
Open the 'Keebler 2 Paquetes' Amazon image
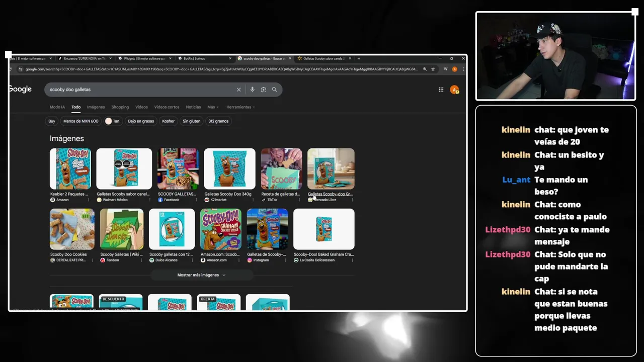click(x=70, y=169)
